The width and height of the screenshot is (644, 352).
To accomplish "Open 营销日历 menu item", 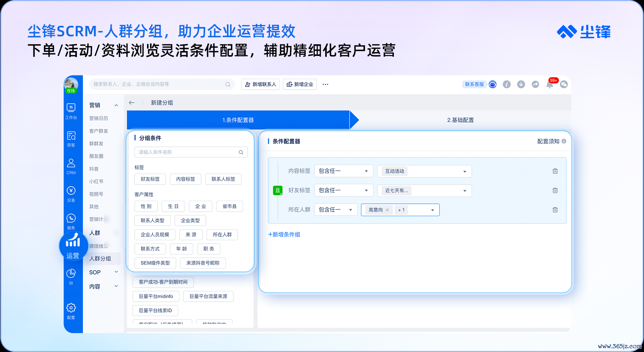I will (x=99, y=118).
